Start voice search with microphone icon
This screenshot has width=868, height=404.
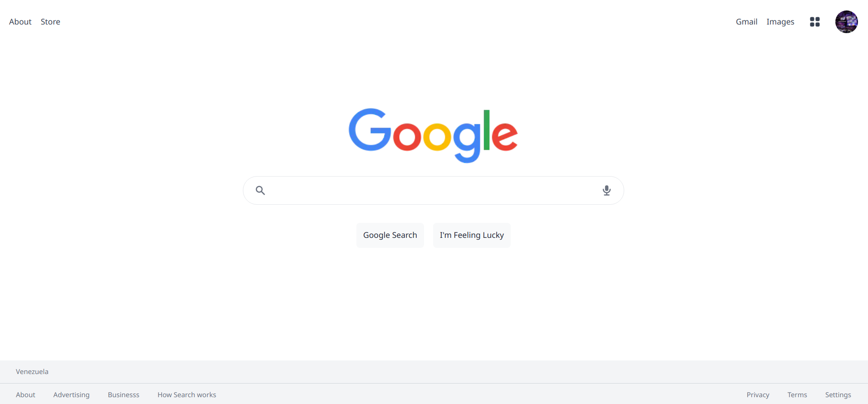607,190
